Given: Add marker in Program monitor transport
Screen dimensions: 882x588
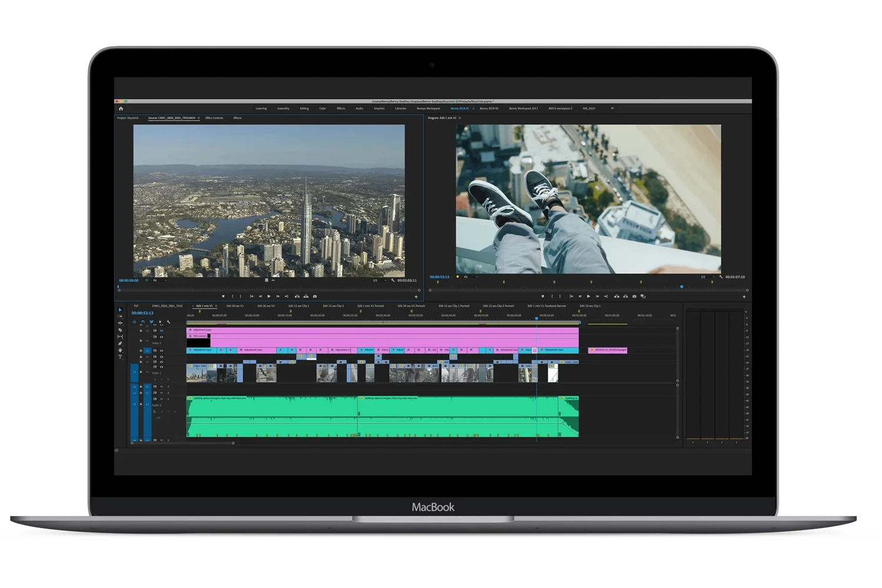Looking at the screenshot, I should coord(543,296).
